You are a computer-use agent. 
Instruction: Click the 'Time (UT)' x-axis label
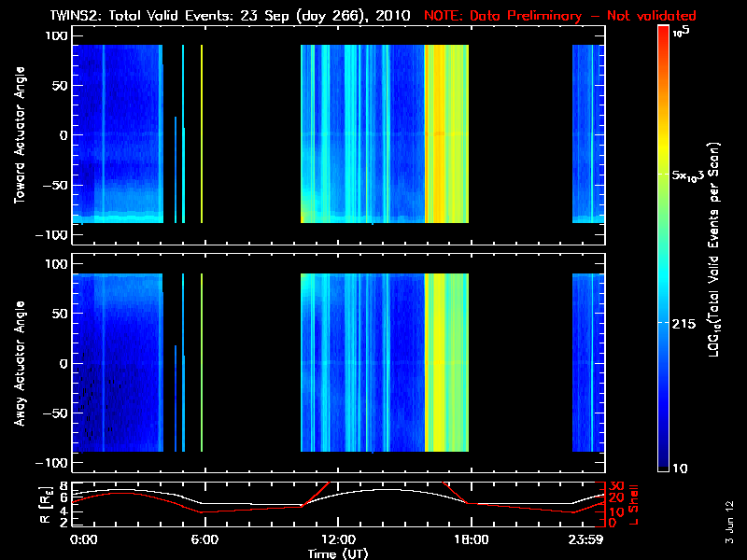[337, 553]
